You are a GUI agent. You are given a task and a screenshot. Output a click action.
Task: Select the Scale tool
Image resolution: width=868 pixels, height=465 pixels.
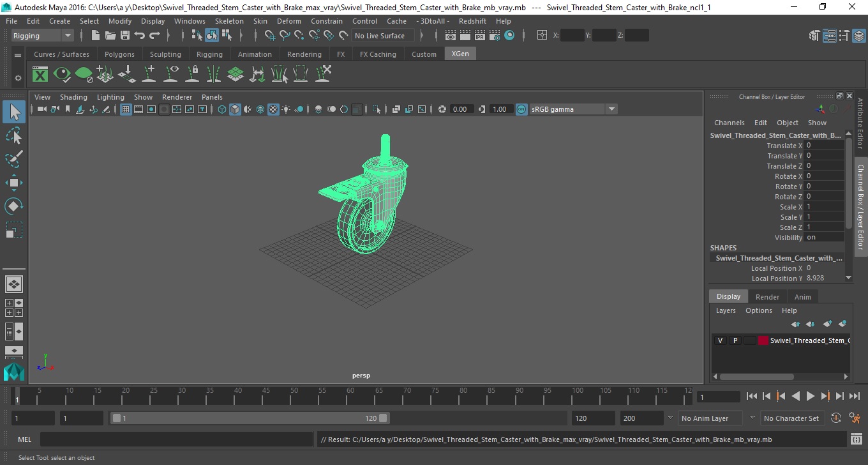(14, 229)
